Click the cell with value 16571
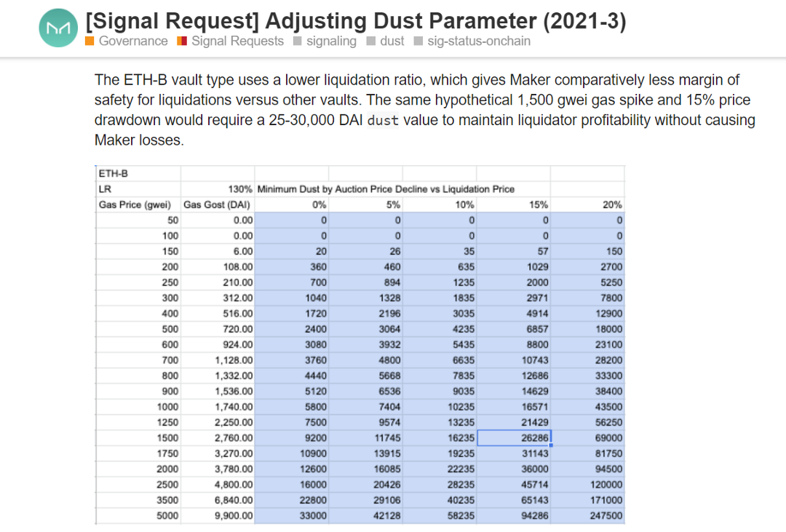 click(514, 407)
